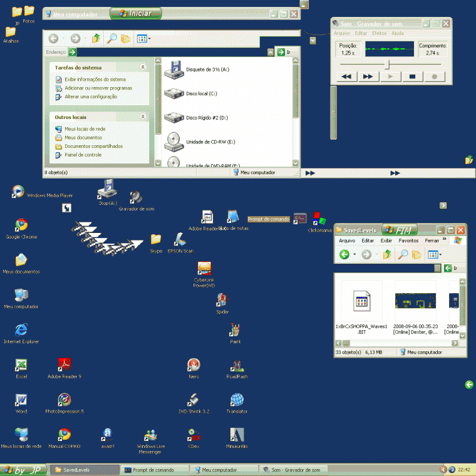The image size is (476, 476).
Task: Click Adicionar ou remover programas link
Action: (x=98, y=88)
